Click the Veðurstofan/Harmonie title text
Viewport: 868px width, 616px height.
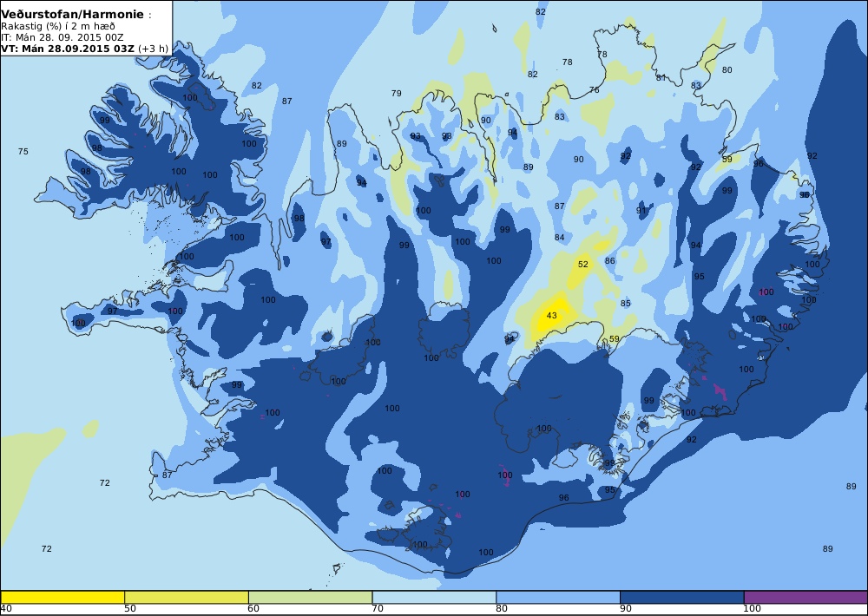(x=73, y=15)
